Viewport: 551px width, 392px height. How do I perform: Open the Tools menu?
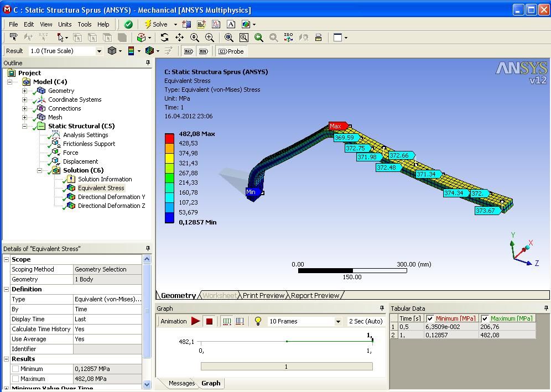tap(84, 24)
